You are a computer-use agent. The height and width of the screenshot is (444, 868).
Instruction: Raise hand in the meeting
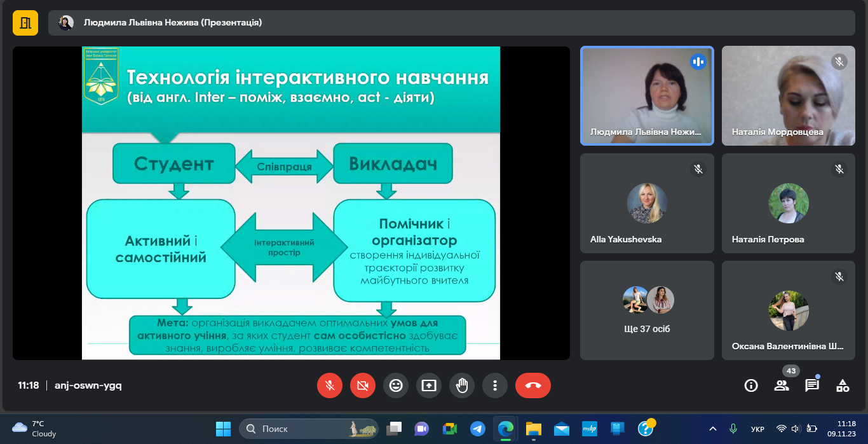(x=462, y=385)
